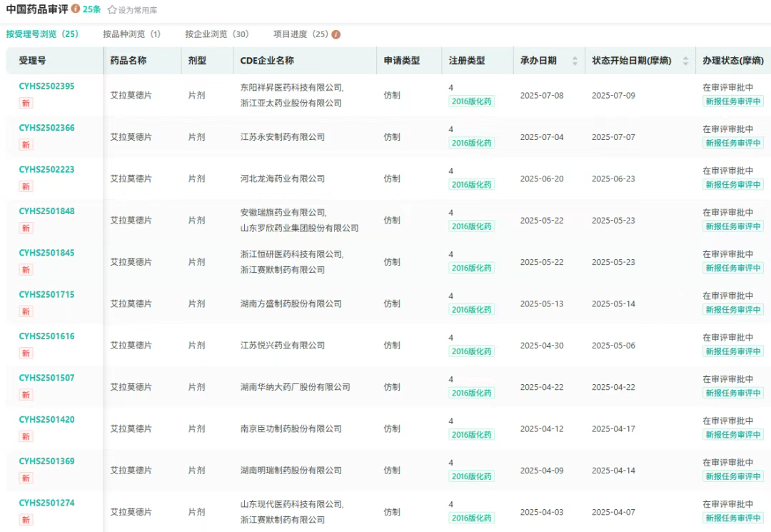Screen dimensions: 771x532
Task: Click the 2016版化药 tag in CYHS2501420 row
Action: pos(471,435)
